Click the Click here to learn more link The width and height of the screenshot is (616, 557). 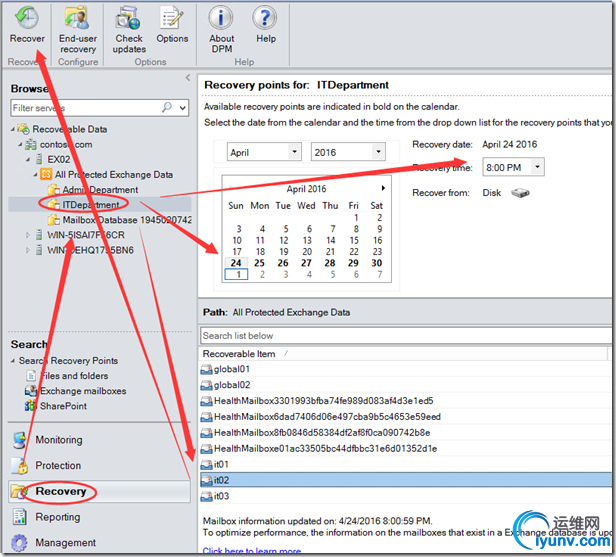tap(251, 550)
